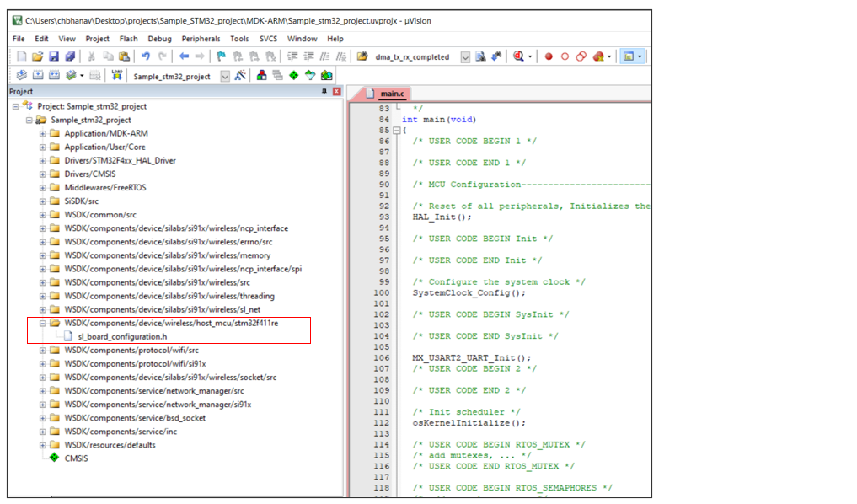Click the Undo arrow icon
The height and width of the screenshot is (504, 857).
coord(146,56)
